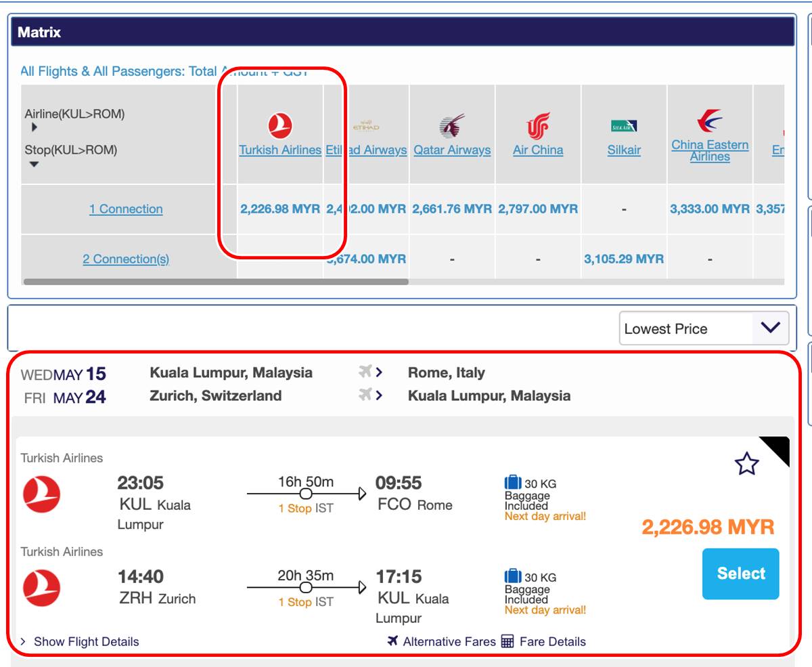
Task: Click the 23:05 KUL departure time
Action: 141,483
